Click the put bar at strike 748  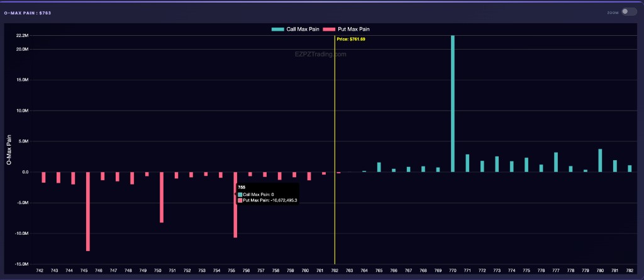point(132,178)
